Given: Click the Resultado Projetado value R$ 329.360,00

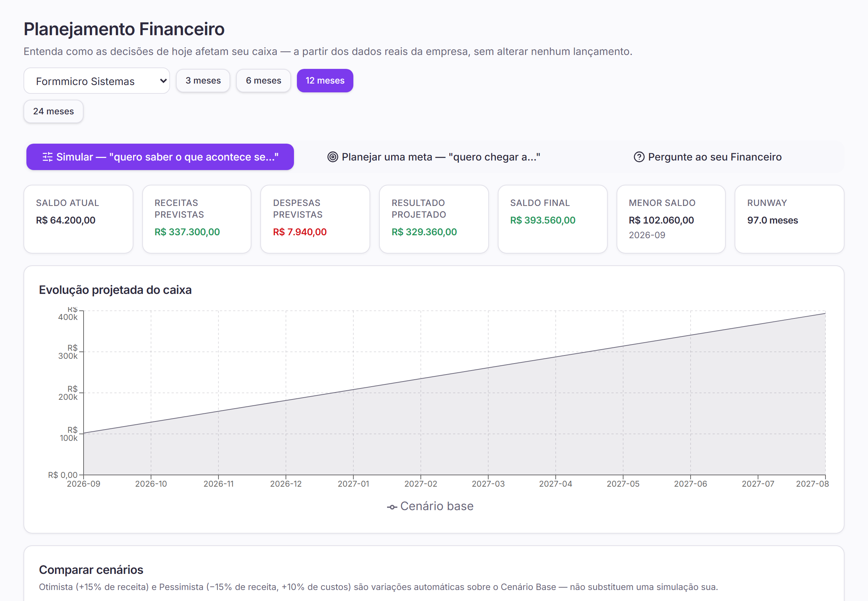Looking at the screenshot, I should pos(424,232).
